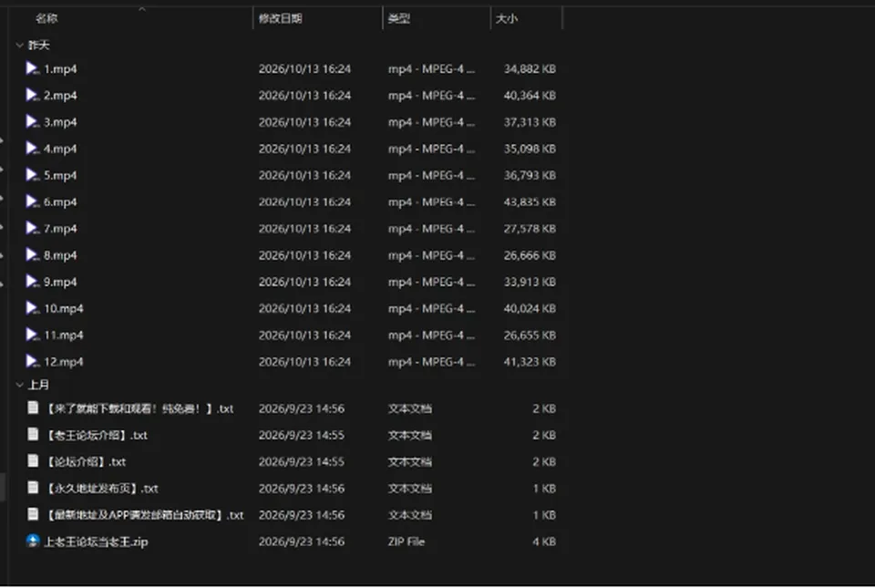Click the video icon of 1.mp4
The image size is (875, 588).
33,68
